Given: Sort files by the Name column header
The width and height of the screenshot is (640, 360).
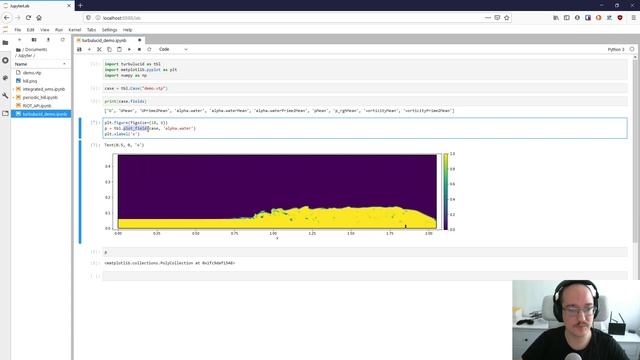Looking at the screenshot, I should coord(40,64).
